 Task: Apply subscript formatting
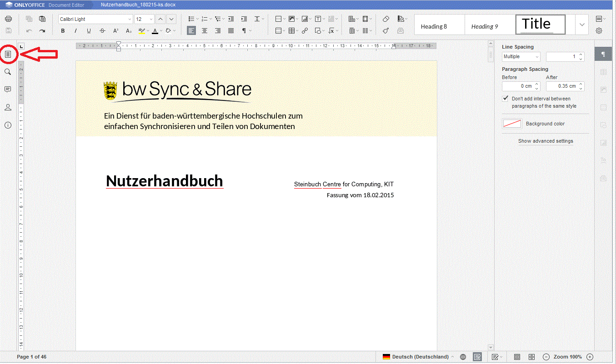click(x=129, y=31)
